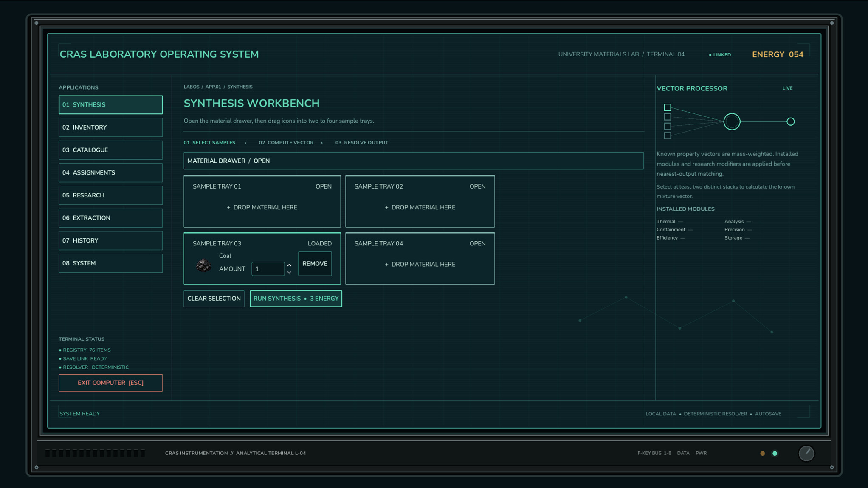Click APP.01 in the breadcrumb
Viewport: 868px width, 488px height.
click(213, 87)
